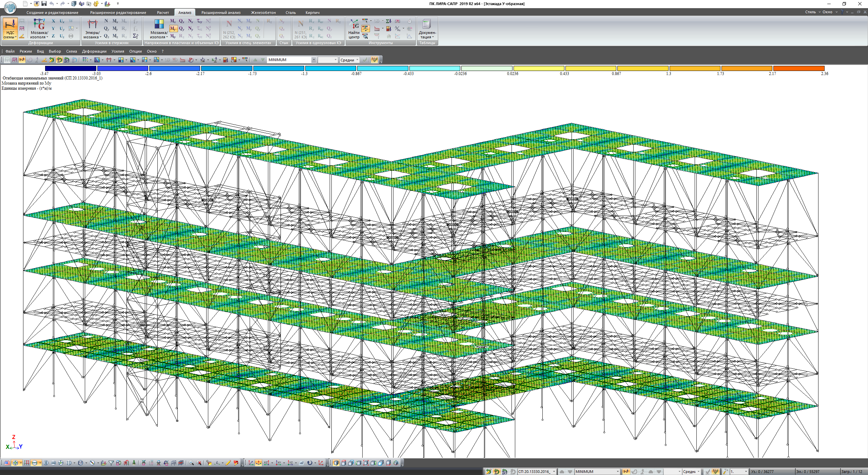Click the dark blue legend color swatch
The image size is (868, 475).
point(71,69)
